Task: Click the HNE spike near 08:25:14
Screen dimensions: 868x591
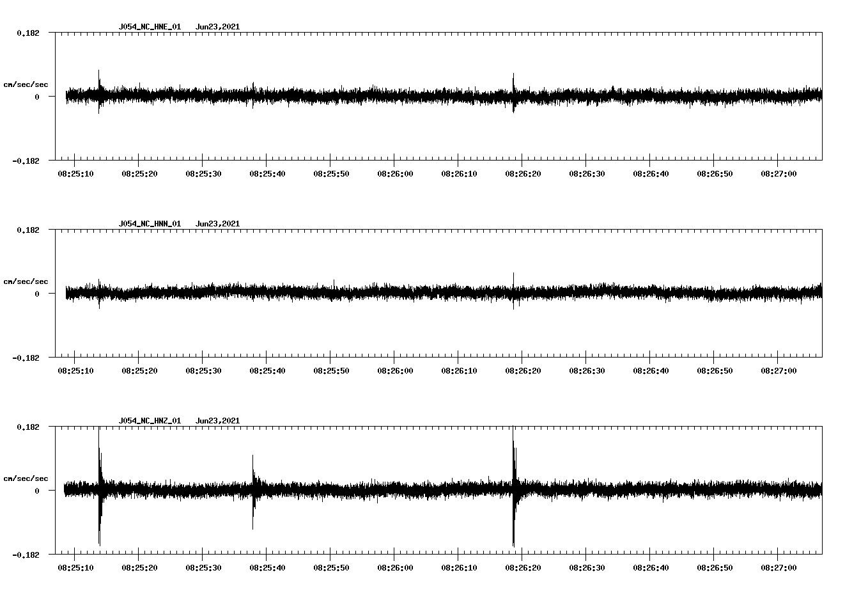Action: pyautogui.click(x=99, y=91)
